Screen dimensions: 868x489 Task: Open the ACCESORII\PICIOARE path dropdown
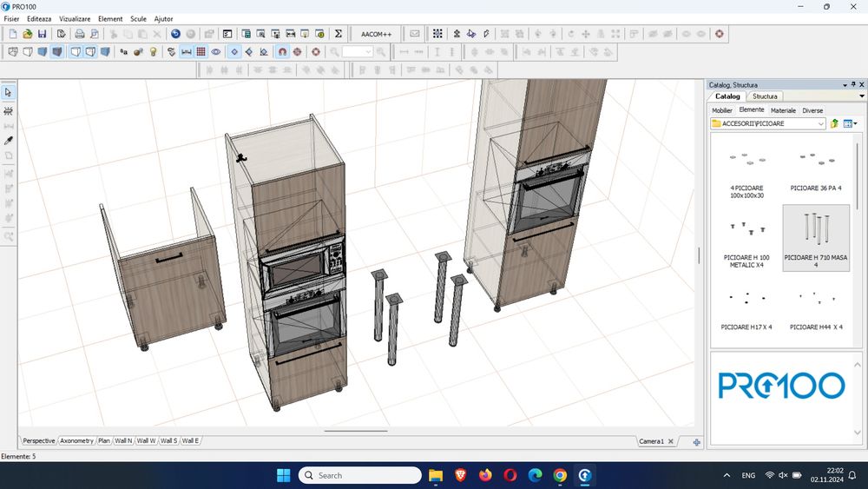820,123
